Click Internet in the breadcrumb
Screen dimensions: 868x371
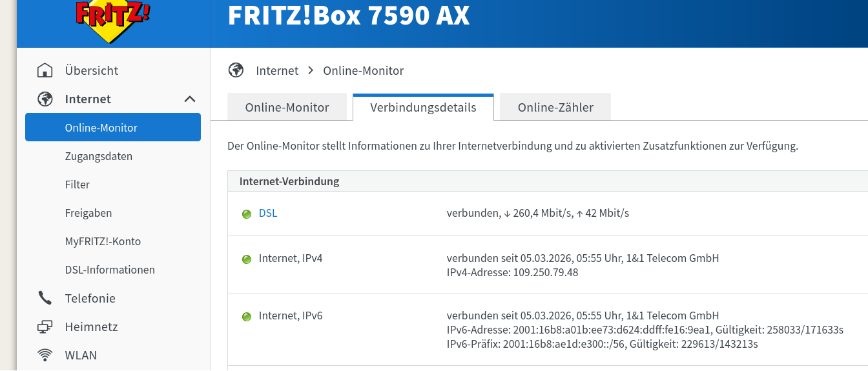coord(277,70)
